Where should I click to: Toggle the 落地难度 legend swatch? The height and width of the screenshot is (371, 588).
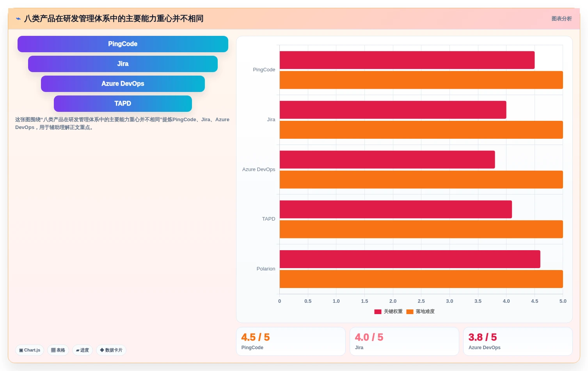pyautogui.click(x=410, y=312)
